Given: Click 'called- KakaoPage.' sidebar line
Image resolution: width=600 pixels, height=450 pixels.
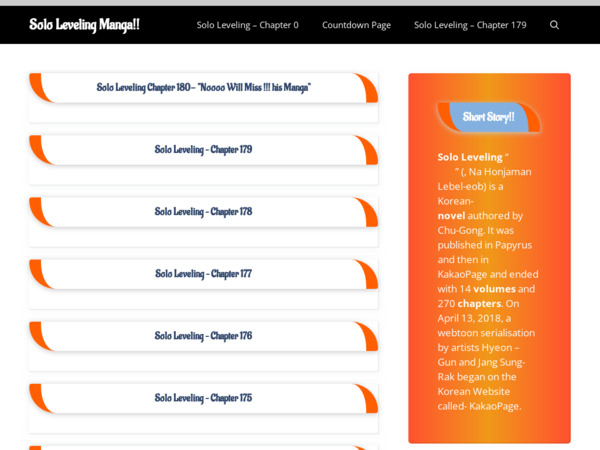Looking at the screenshot, I should (479, 406).
